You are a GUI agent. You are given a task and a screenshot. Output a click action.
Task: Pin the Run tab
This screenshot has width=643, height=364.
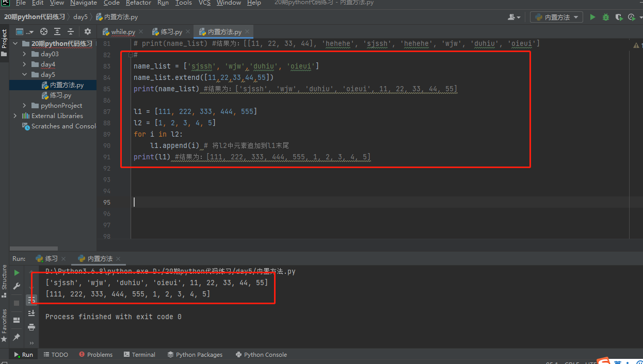tap(17, 337)
